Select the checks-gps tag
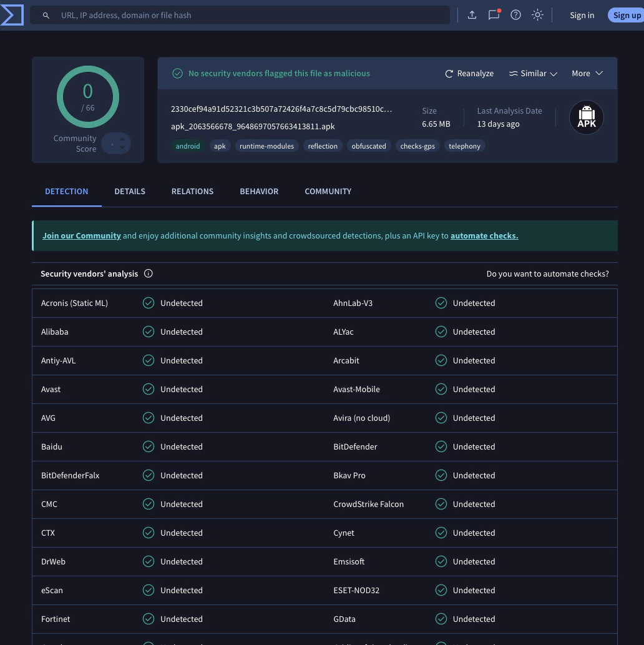This screenshot has width=644, height=645. (x=417, y=146)
